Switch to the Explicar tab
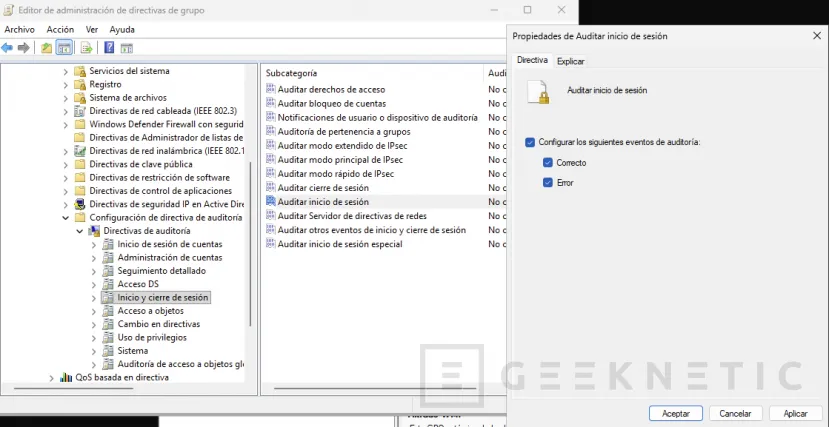The width and height of the screenshot is (829, 427). (x=570, y=61)
